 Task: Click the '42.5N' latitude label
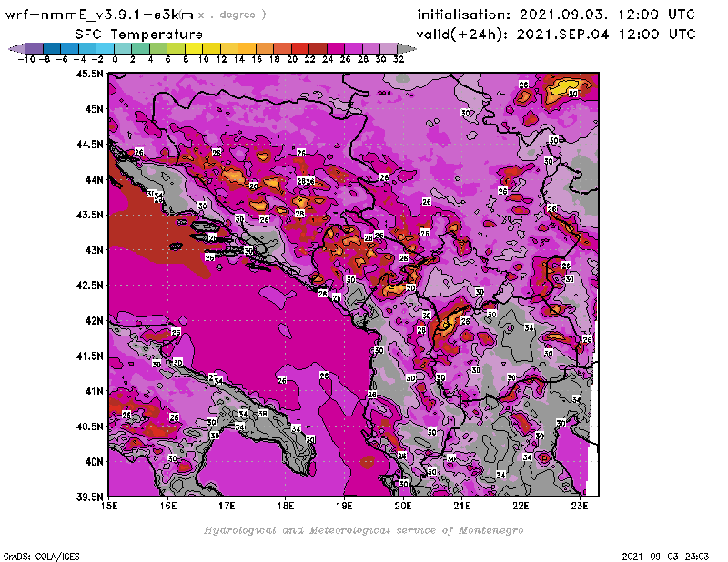coord(89,286)
